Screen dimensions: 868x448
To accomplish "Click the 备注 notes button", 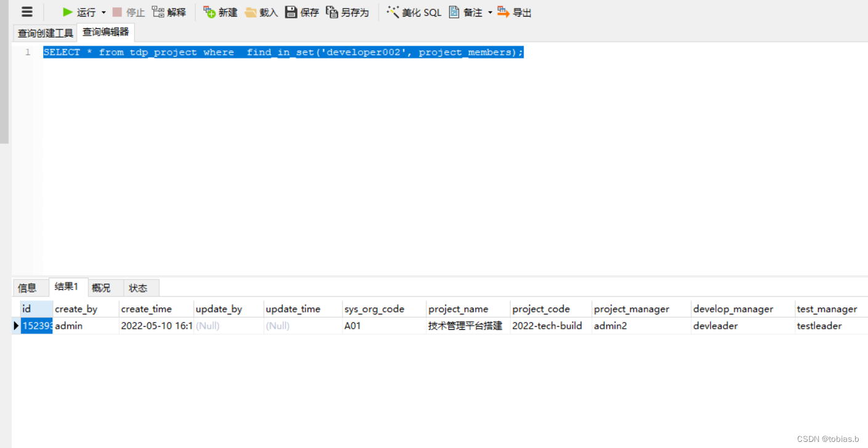I will (465, 12).
